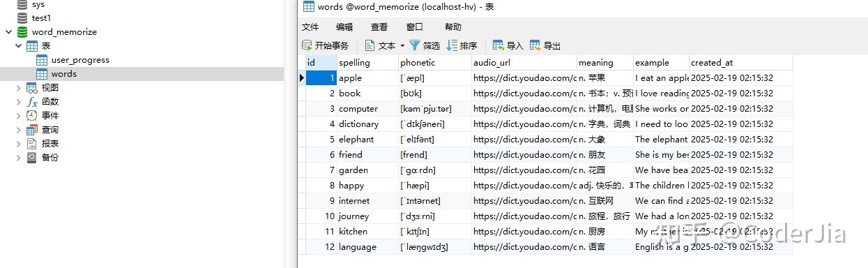Click the test1 database icon
Screen dimensions: 868x268
point(22,18)
